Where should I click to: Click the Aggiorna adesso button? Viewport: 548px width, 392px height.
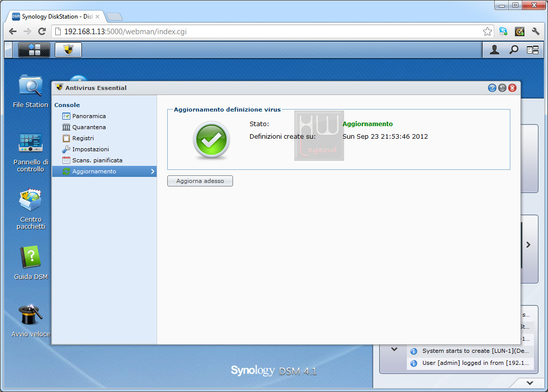tap(200, 181)
